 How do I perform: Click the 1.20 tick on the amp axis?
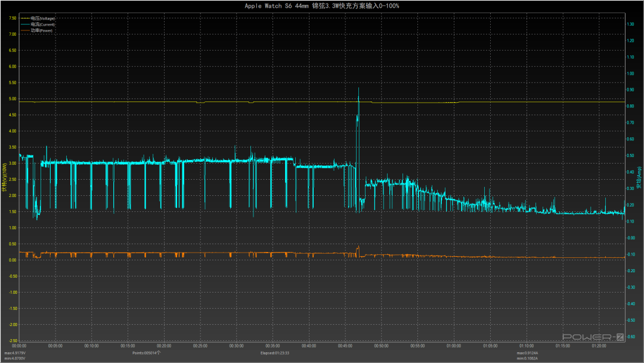coord(630,41)
